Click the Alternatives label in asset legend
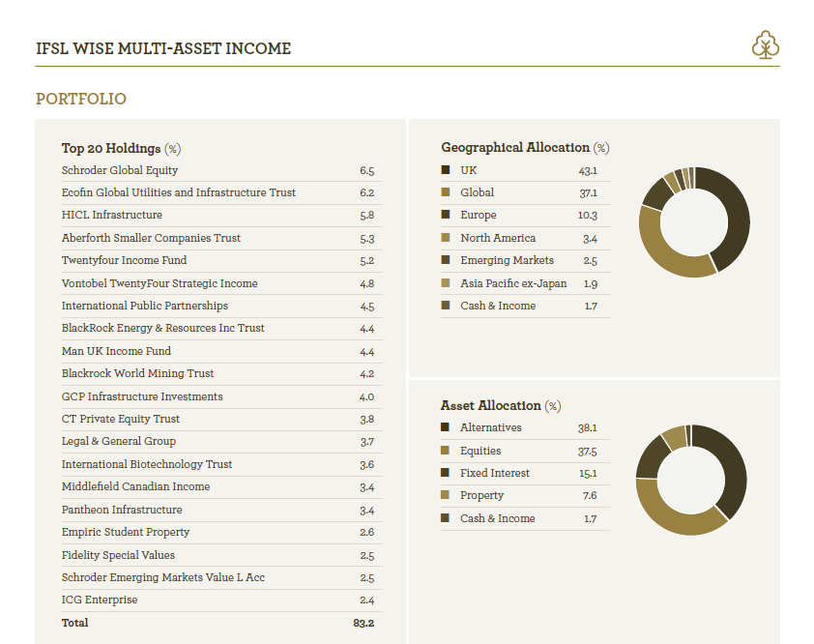814x644 pixels. tap(490, 427)
